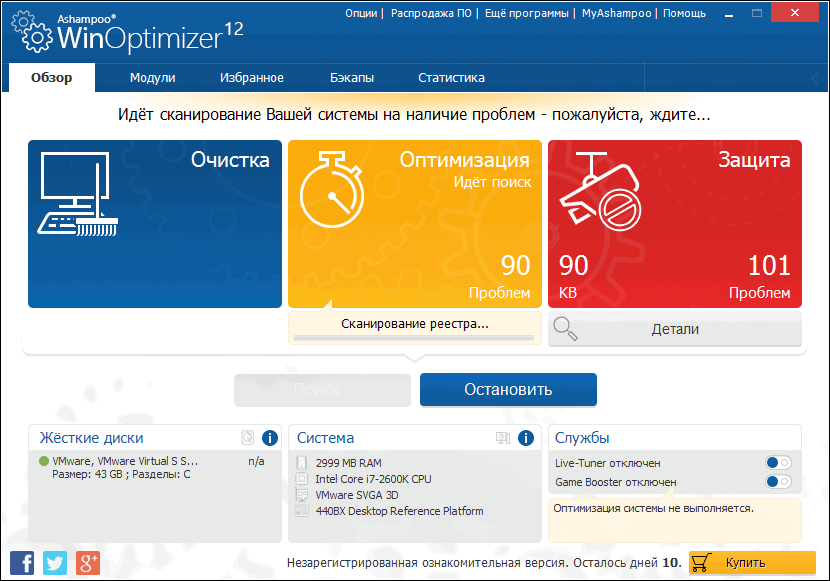
Task: Open the Распродажа ПО link
Action: (x=431, y=13)
